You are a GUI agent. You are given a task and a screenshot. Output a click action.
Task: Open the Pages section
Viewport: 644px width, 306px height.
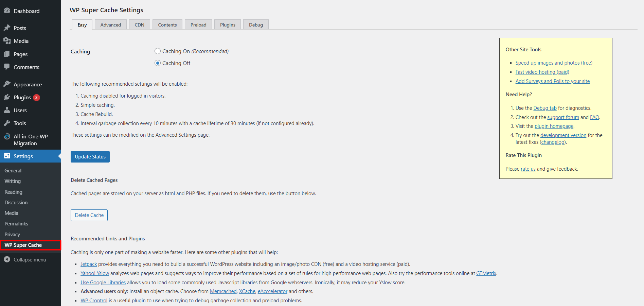[20, 54]
